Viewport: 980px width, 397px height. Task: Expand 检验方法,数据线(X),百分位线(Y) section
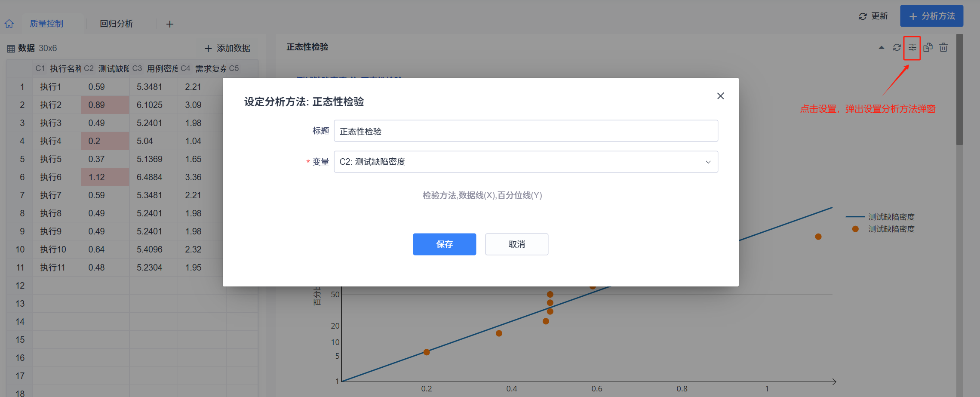click(482, 196)
